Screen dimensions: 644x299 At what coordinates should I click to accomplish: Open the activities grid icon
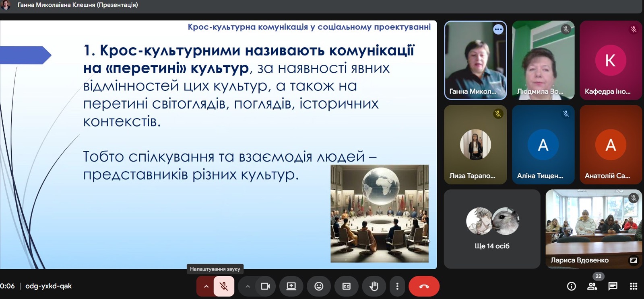tap(633, 286)
